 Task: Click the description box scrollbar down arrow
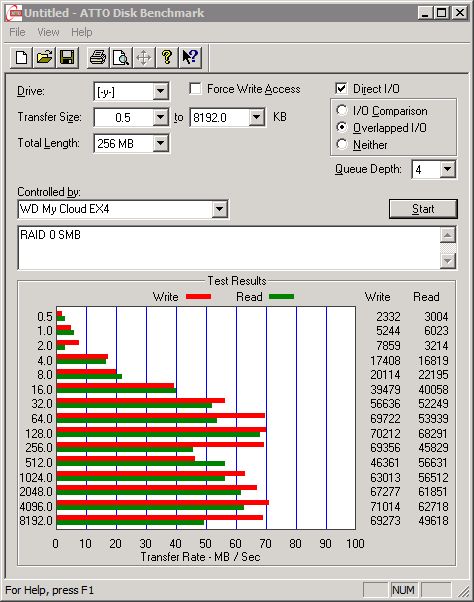tap(448, 261)
